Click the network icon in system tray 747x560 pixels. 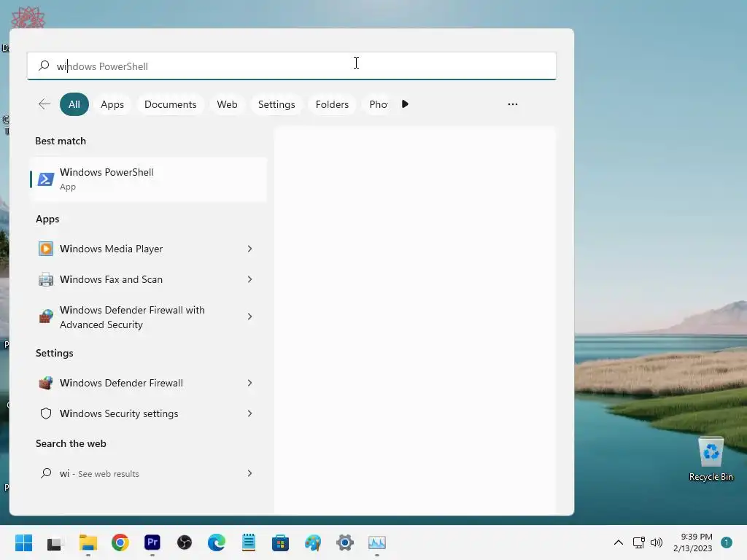(x=638, y=542)
